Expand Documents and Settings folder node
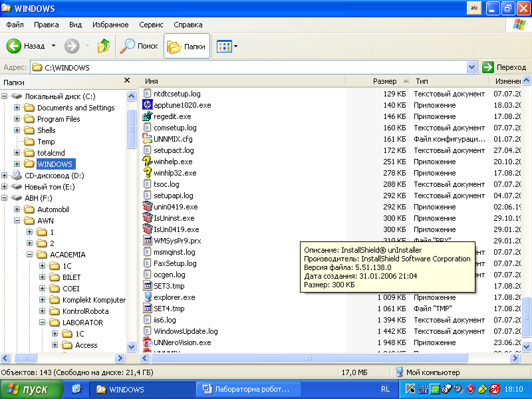 click(17, 108)
